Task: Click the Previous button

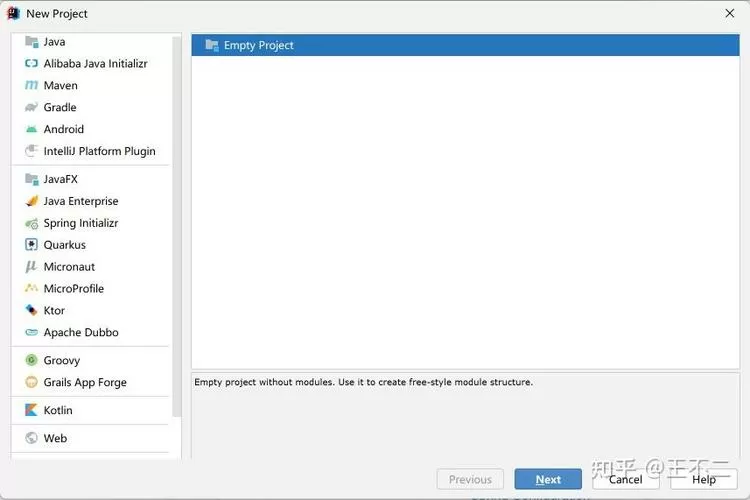Action: 470,479
